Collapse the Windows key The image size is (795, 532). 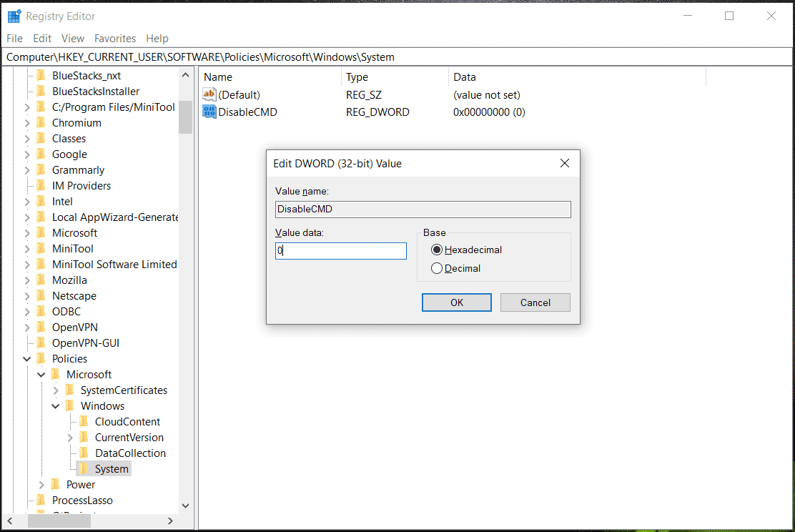pyautogui.click(x=55, y=405)
